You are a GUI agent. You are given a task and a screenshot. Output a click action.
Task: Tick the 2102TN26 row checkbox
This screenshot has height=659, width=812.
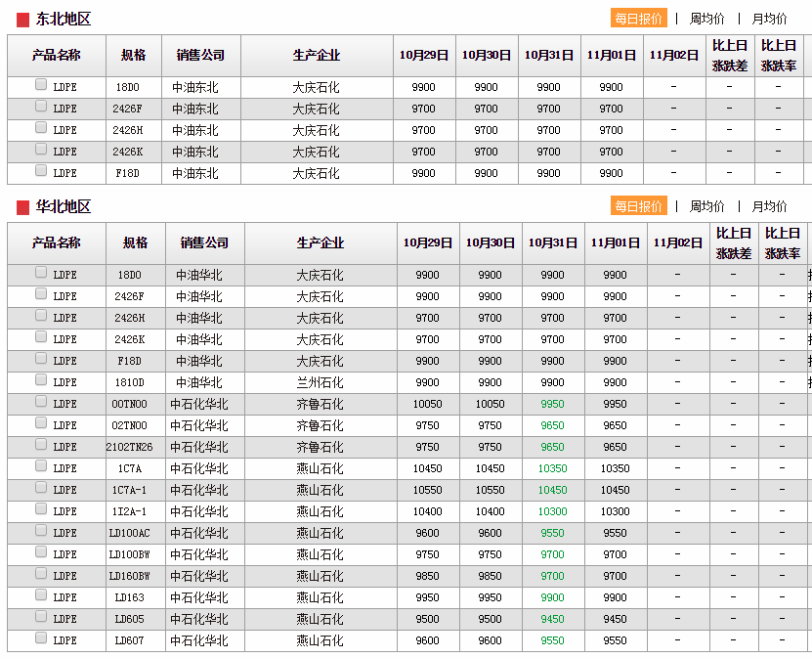(x=41, y=445)
